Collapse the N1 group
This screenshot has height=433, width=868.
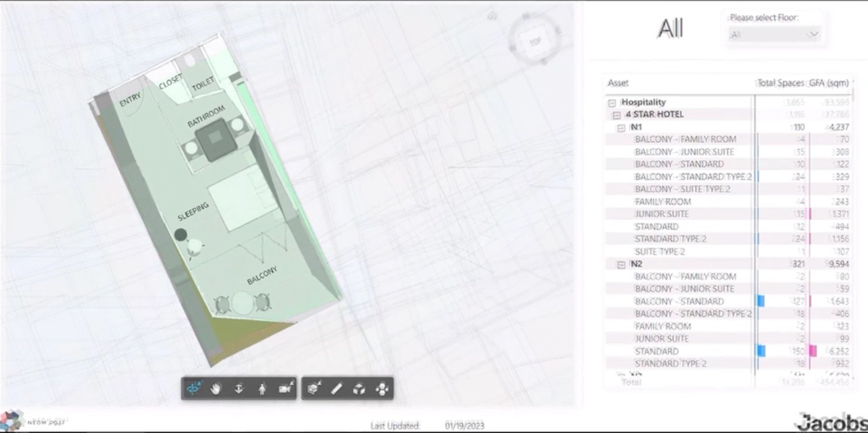pyautogui.click(x=621, y=128)
